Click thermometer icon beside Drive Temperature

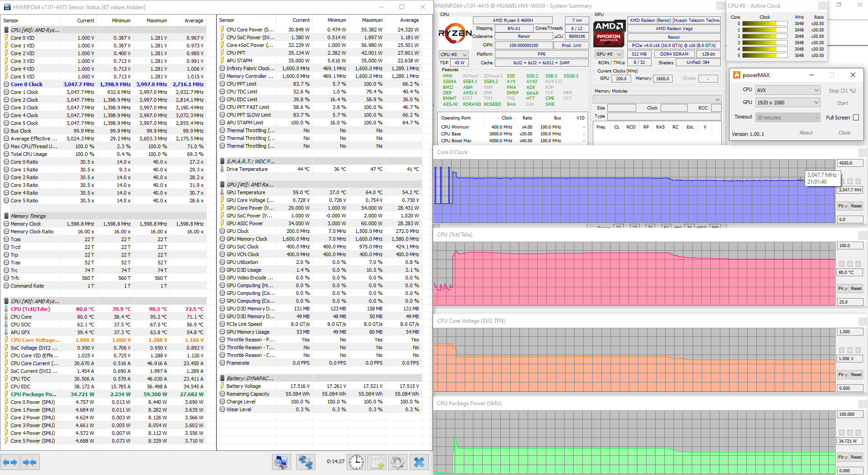pyautogui.click(x=222, y=169)
